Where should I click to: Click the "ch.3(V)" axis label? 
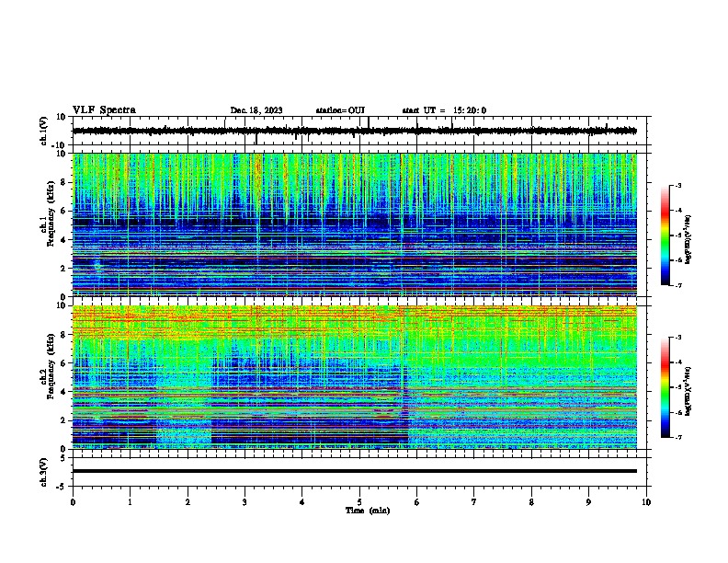tap(44, 473)
